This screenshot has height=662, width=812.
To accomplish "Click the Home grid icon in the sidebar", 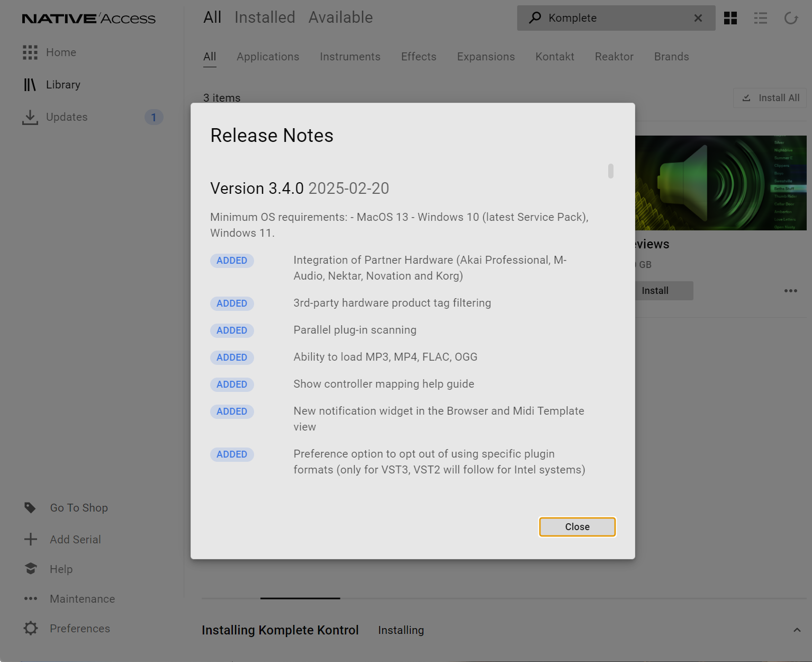I will pyautogui.click(x=30, y=52).
